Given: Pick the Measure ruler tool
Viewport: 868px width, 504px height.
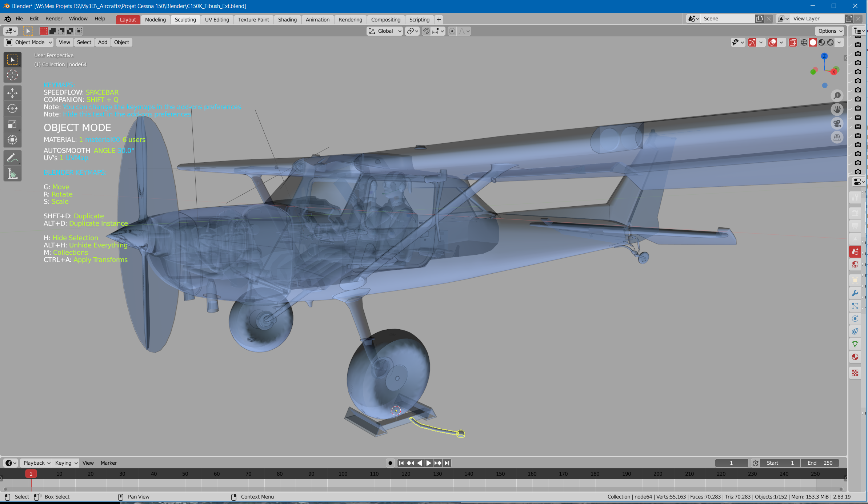Looking at the screenshot, I should (x=12, y=174).
